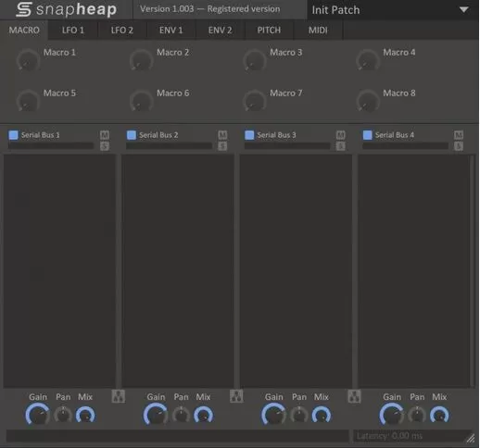
Task: Solo Serial Bus 2 with S button
Action: [222, 146]
